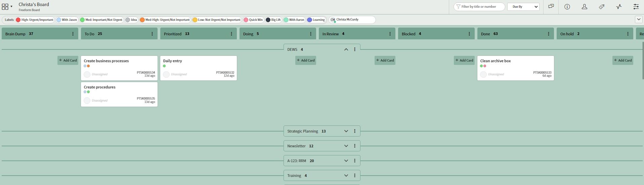
Task: Expand the Newsletter swimlane
Action: pos(346,146)
